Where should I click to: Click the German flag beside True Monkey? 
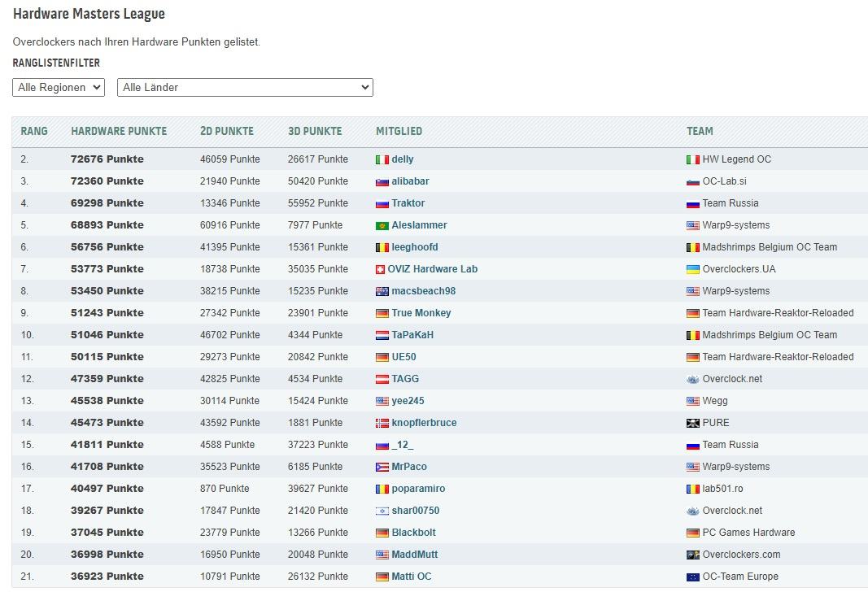[x=382, y=314]
